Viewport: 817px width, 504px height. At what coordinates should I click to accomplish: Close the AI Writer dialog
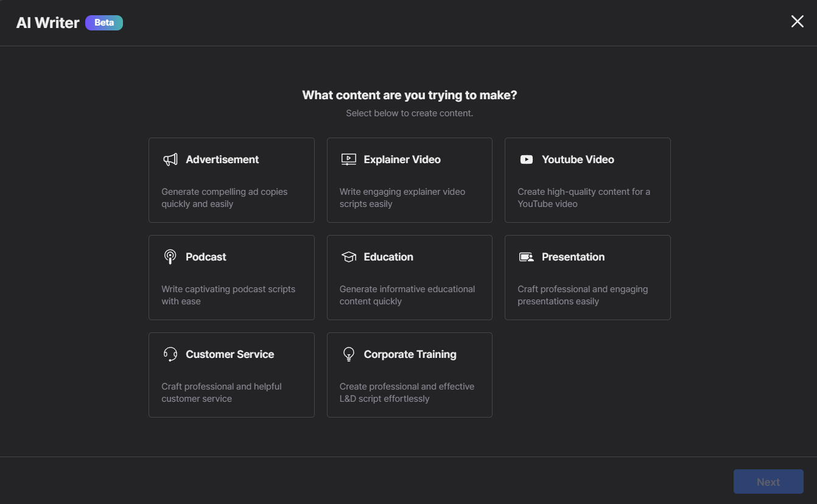pos(797,22)
